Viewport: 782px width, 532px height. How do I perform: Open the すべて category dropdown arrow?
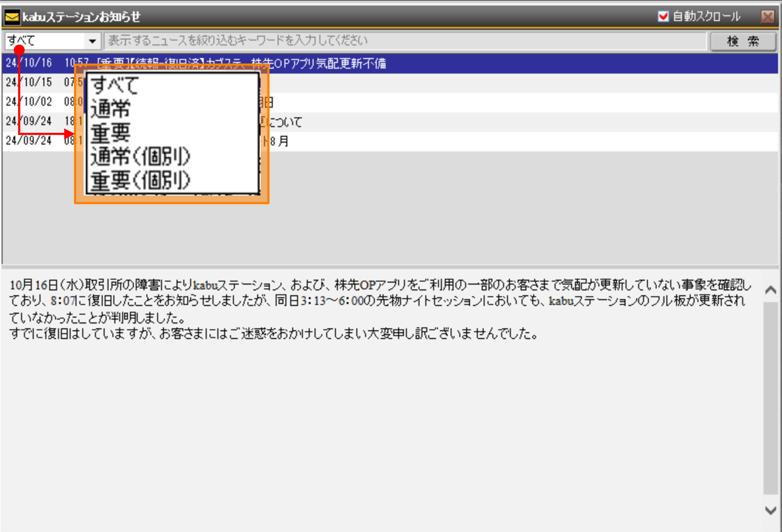92,41
